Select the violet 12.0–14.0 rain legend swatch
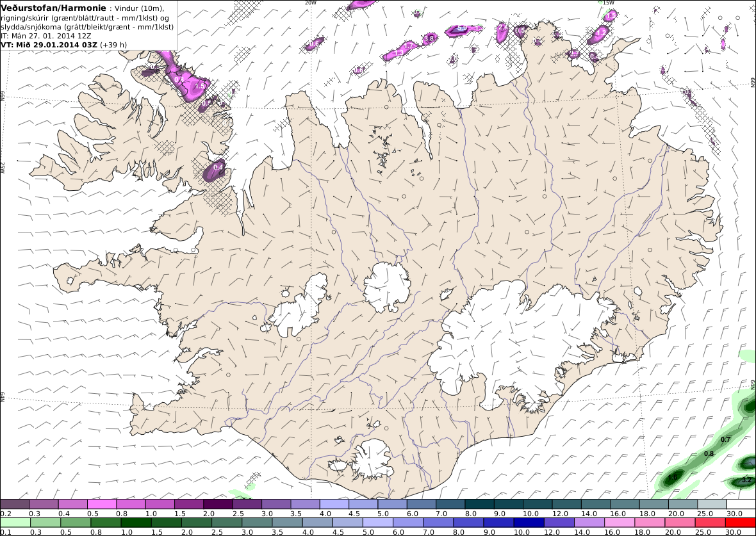The width and height of the screenshot is (756, 536). coord(559,523)
